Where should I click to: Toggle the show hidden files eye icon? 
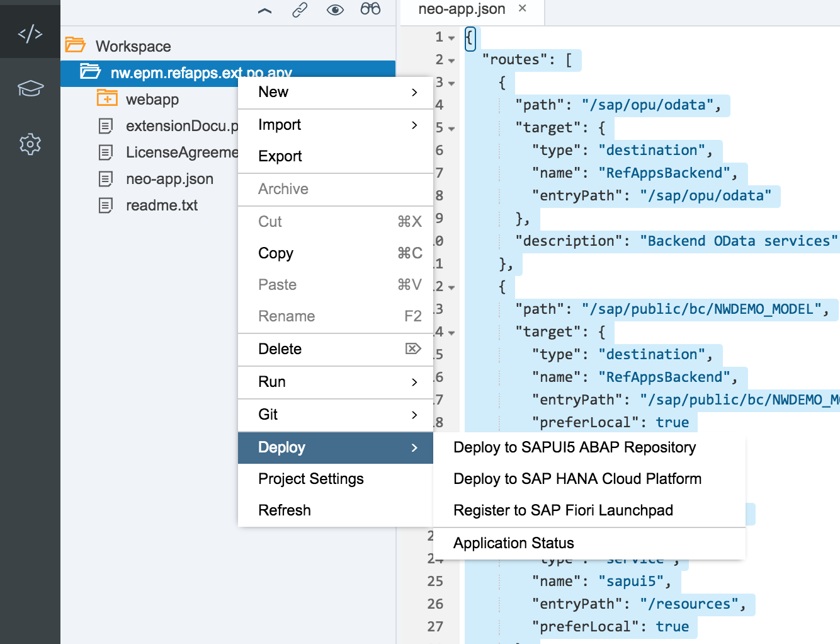pos(335,9)
